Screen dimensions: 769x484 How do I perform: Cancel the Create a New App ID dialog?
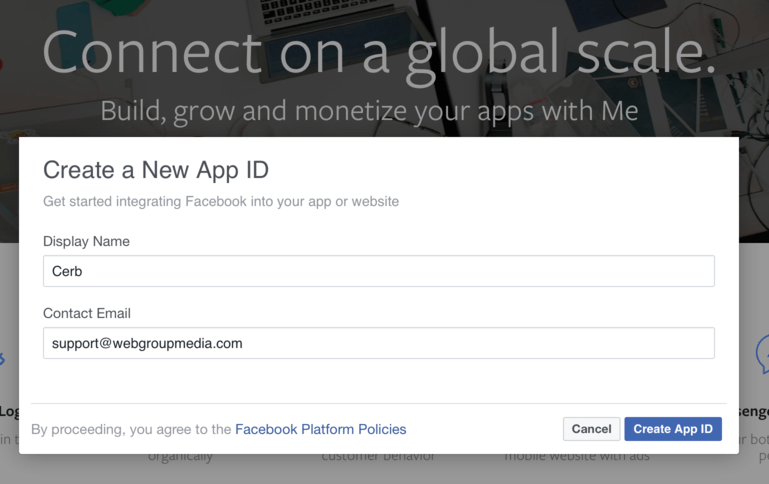[x=591, y=429]
